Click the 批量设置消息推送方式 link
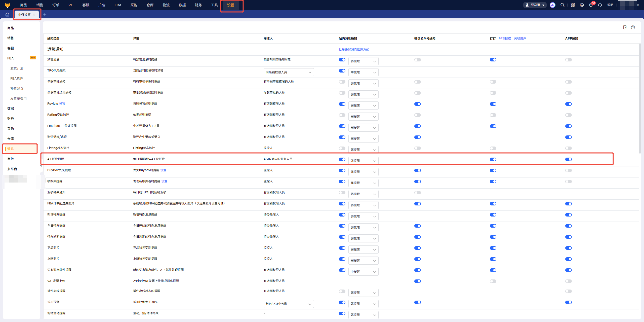The image size is (644, 322). (354, 50)
